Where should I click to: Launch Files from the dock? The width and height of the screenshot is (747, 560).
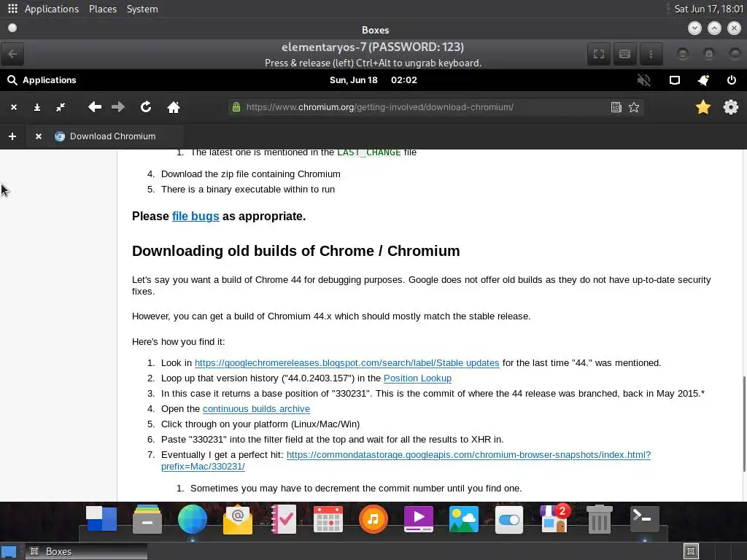point(147,518)
